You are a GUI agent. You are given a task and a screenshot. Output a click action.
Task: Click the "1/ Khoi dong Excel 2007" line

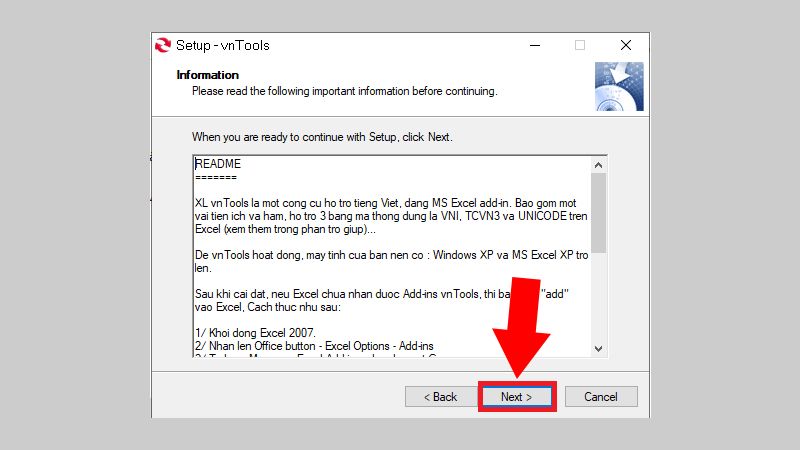tap(256, 331)
